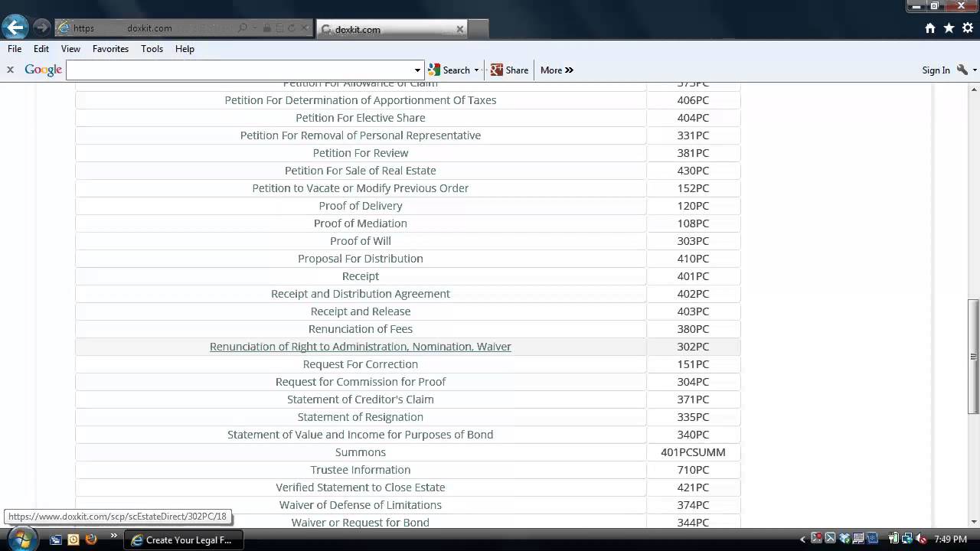
Task: Select form code 401PCSUMM cell
Action: (x=693, y=452)
